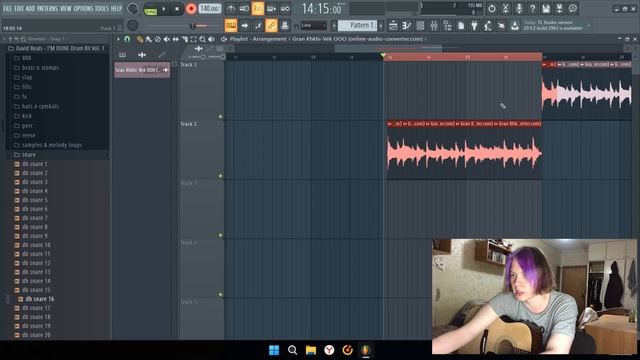Expand the hats n cymbals folder
640x360 pixels.
37,106
